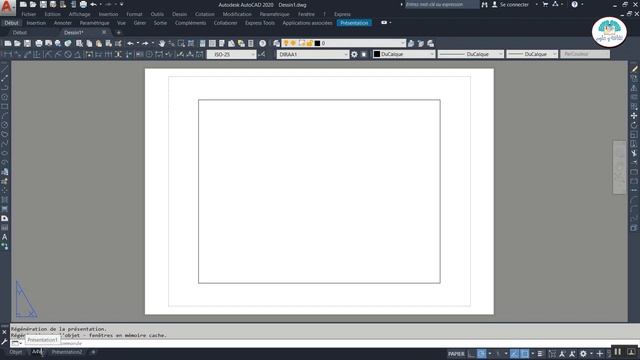640x360 pixels.
Task: Toggle lineweight display in status bar
Action: tap(540, 354)
